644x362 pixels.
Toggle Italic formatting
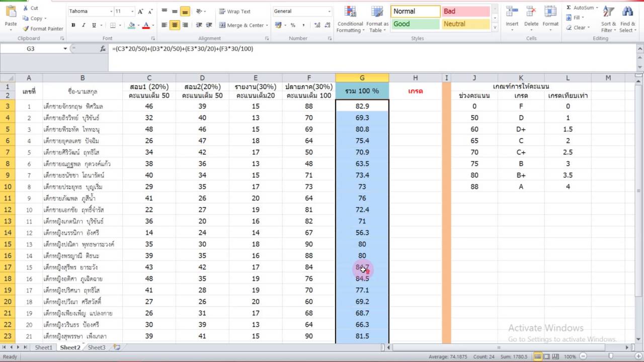pos(84,25)
